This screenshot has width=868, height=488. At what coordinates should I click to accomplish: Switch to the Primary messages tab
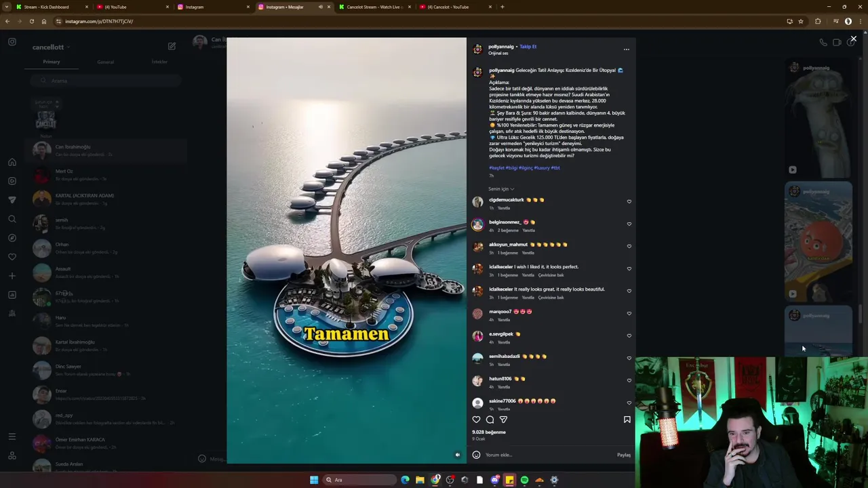click(x=52, y=62)
